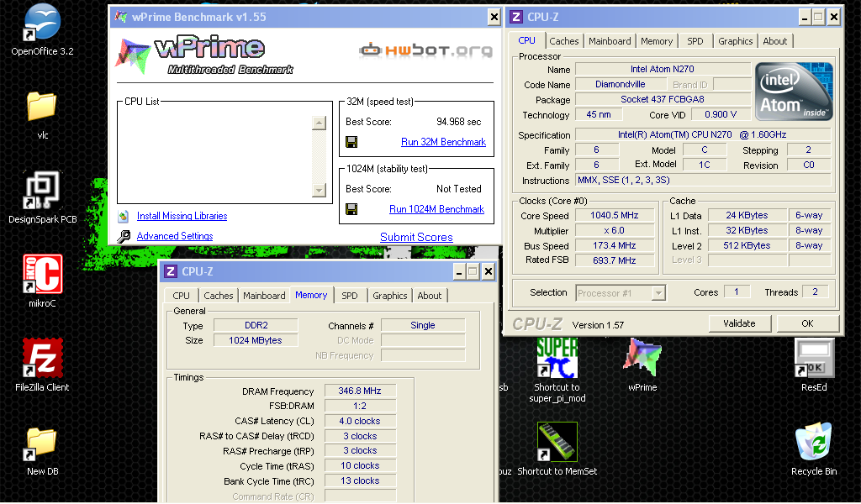The image size is (861, 504).
Task: Switch to the Graphics tab in CPU window
Action: tap(735, 41)
